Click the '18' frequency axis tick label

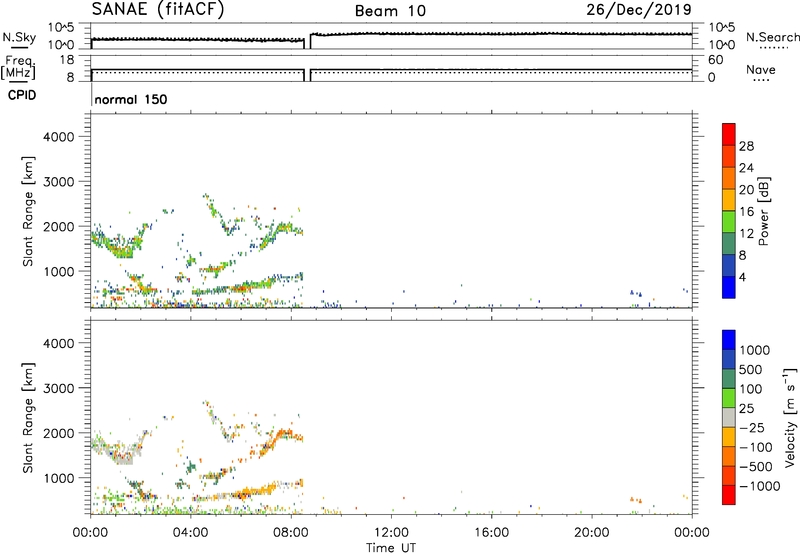pyautogui.click(x=67, y=60)
